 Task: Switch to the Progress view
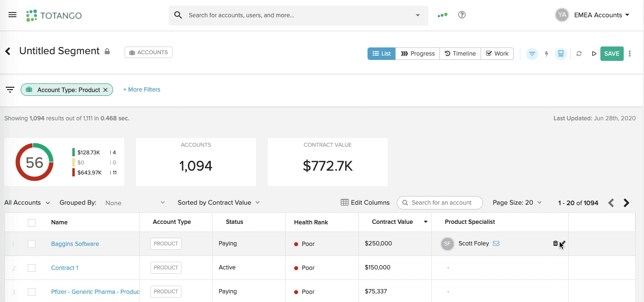pos(417,53)
